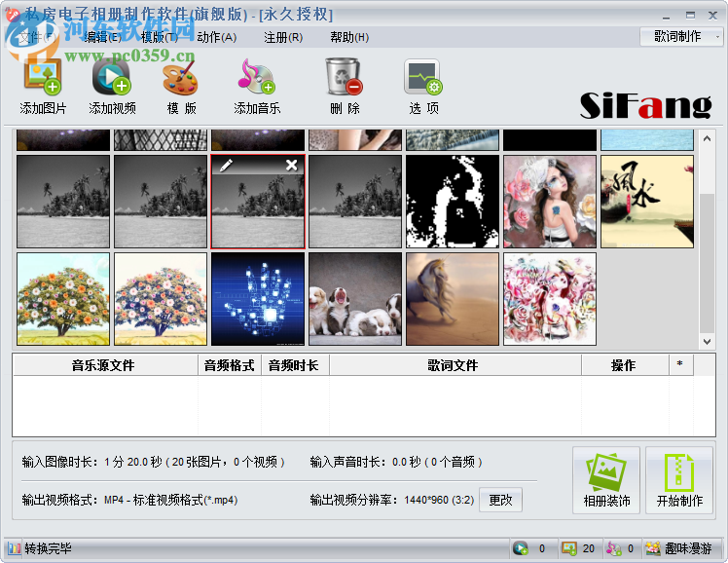Open the Options (选项) icon
Image resolution: width=728 pixels, height=563 pixels.
click(423, 76)
